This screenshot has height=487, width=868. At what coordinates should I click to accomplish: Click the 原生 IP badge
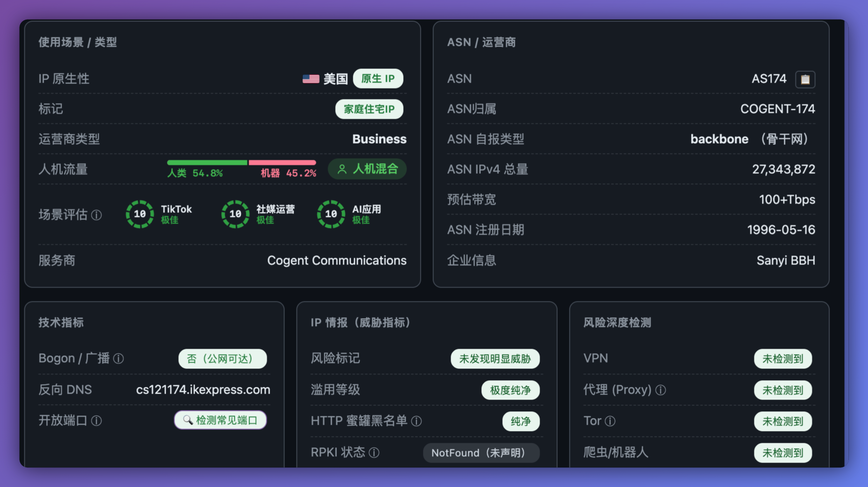pos(378,78)
